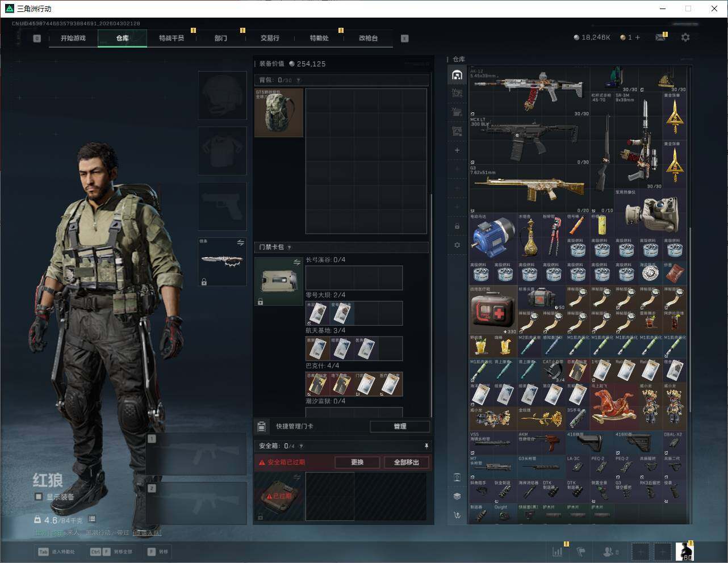Image resolution: width=728 pixels, height=563 pixels.
Task: Open the sort warehouse icon
Action: pos(457,515)
